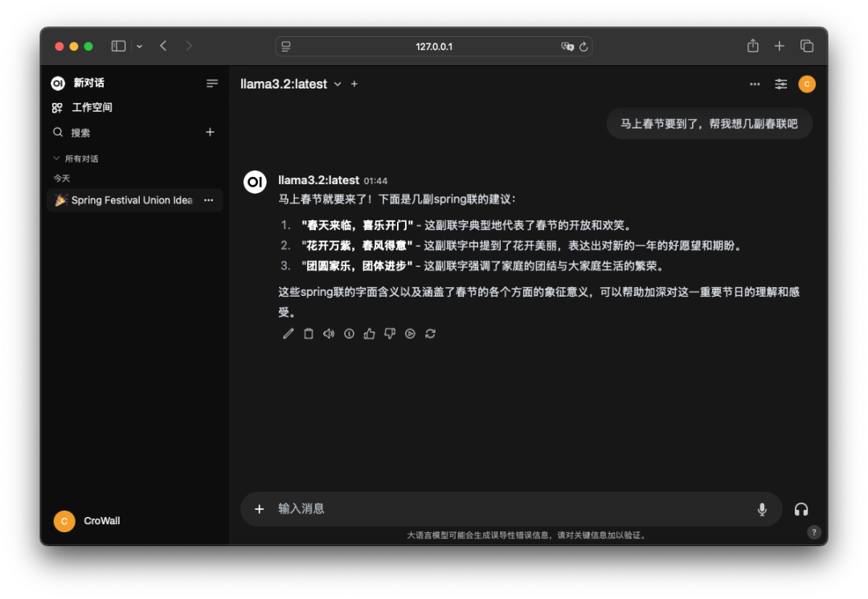
Task: Open a new Safari tab with plus icon
Action: tap(779, 46)
